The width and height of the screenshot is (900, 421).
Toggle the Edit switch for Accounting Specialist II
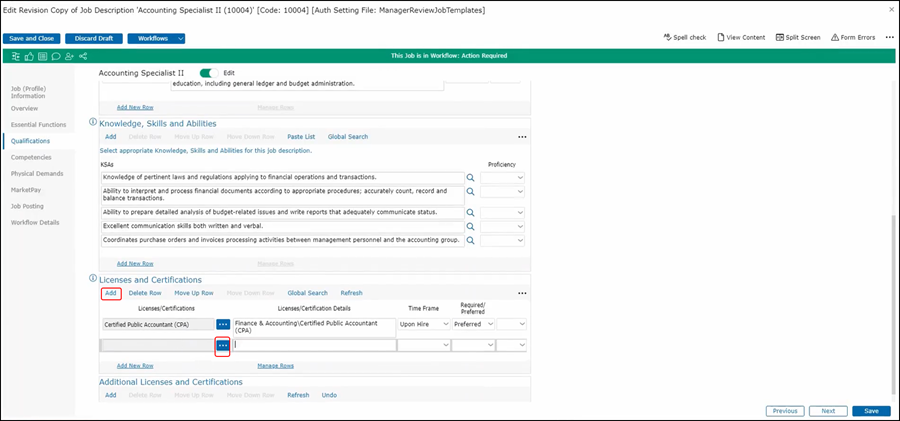[x=209, y=73]
